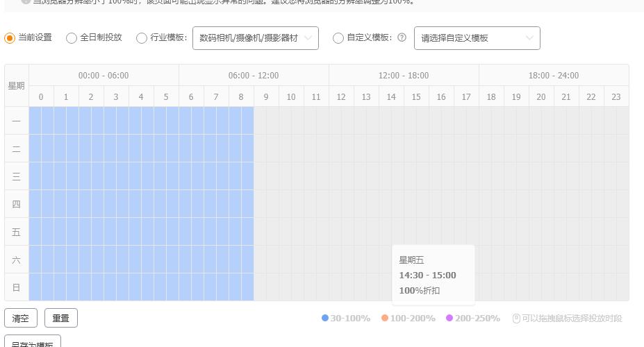Click the hour 11 column header
The height and width of the screenshot is (347, 644).
pyautogui.click(x=316, y=96)
